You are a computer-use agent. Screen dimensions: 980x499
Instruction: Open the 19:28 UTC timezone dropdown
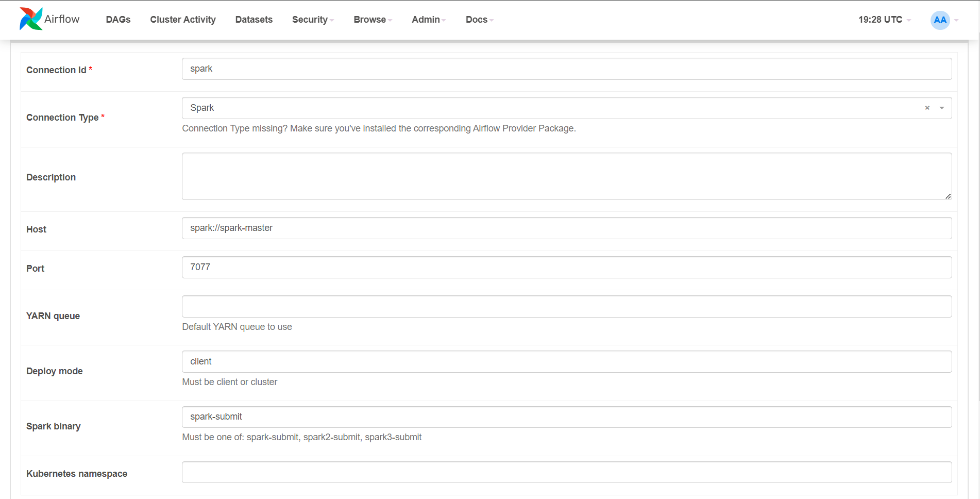tap(884, 20)
